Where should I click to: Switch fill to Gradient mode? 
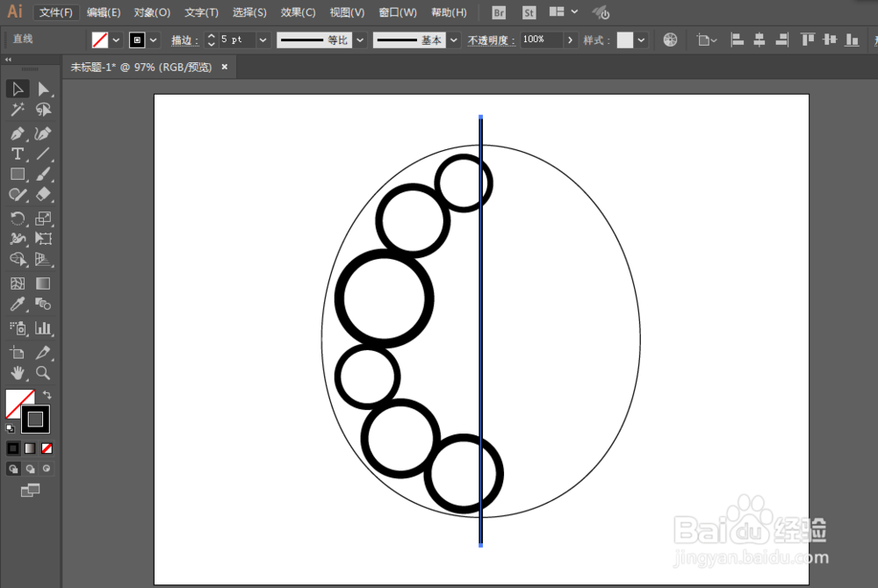click(x=29, y=448)
